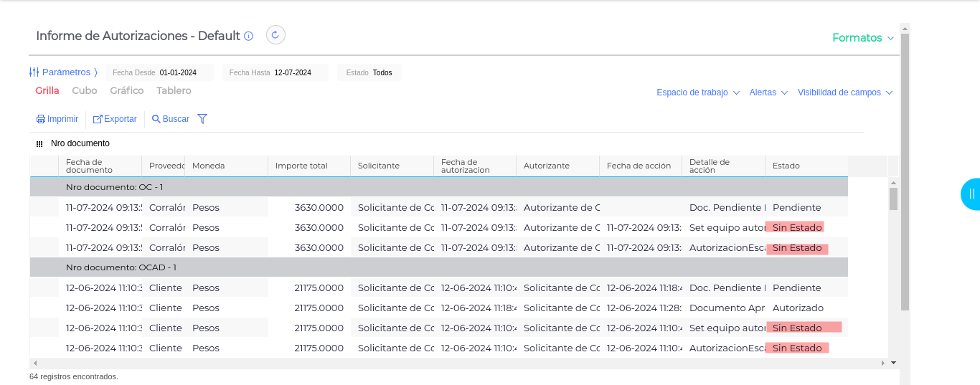This screenshot has height=385, width=980.
Task: Open Visibilidad de campos dropdown
Action: click(844, 92)
